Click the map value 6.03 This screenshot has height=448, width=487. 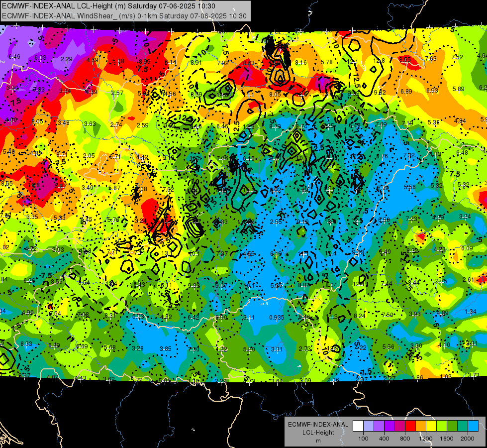(x=40, y=58)
